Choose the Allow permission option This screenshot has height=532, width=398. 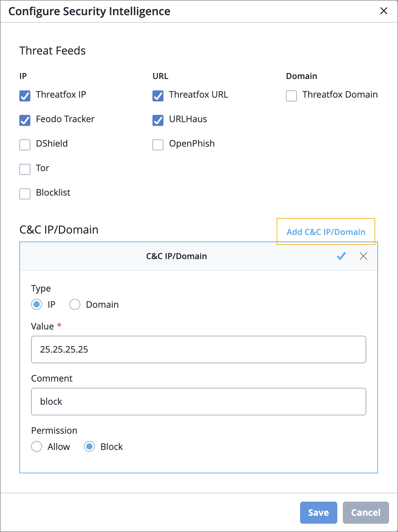click(37, 446)
